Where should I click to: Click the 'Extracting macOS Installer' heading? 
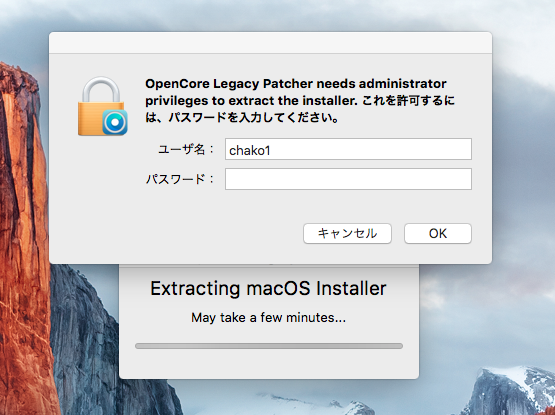pos(268,288)
